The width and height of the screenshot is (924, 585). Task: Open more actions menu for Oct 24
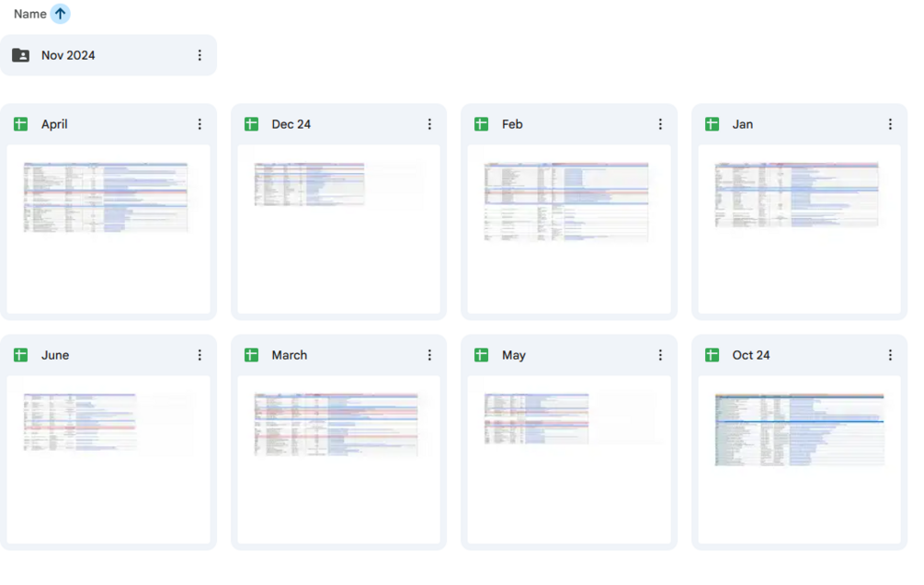[890, 355]
